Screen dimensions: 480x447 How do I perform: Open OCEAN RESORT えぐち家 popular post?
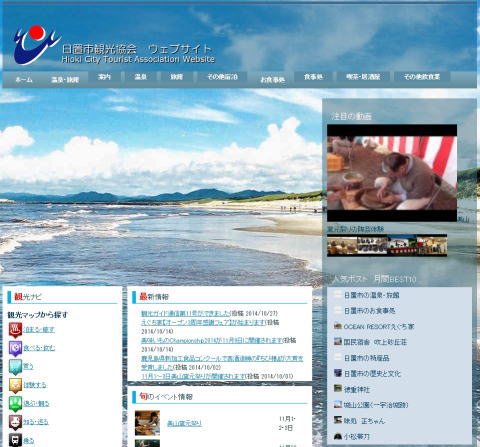pyautogui.click(x=379, y=327)
